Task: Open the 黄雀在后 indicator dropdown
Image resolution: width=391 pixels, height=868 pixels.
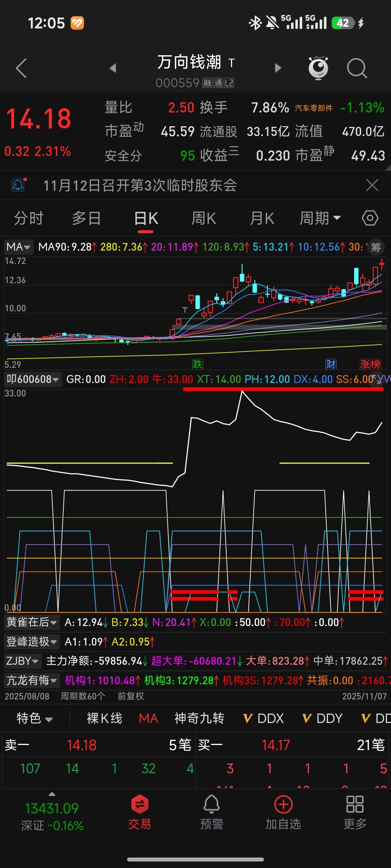Action: [32, 622]
